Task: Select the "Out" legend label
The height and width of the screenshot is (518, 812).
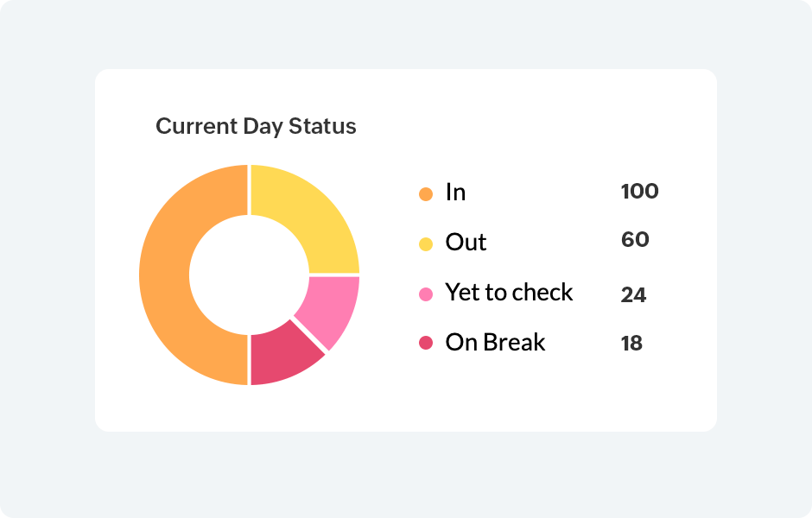Action: click(x=466, y=243)
